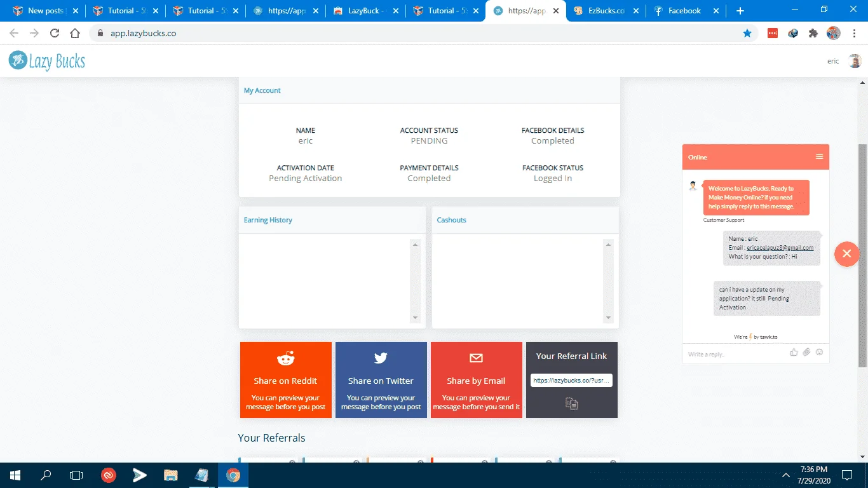Show hidden system tray icons
Image resolution: width=868 pixels, height=488 pixels.
coord(786,475)
